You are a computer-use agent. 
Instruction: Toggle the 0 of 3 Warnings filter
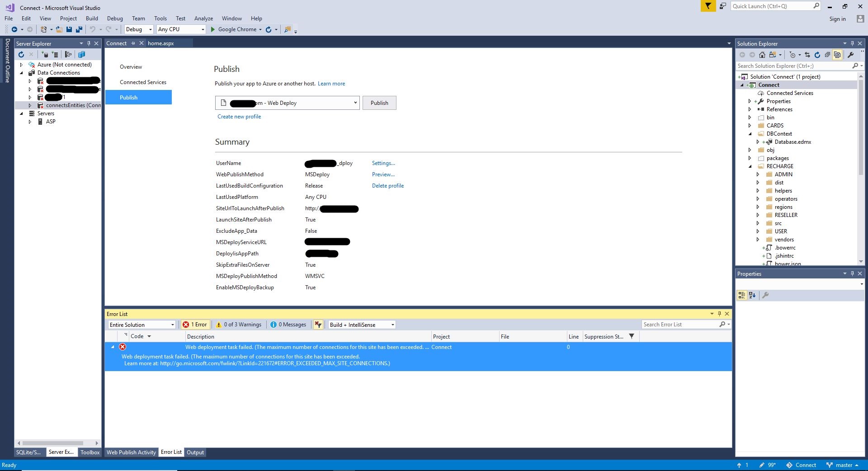[238, 325]
